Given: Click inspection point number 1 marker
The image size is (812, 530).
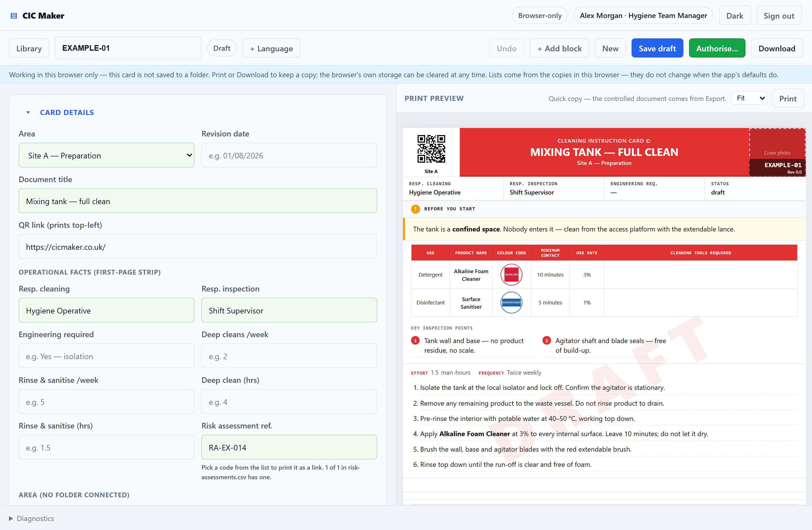Looking at the screenshot, I should pos(415,340).
